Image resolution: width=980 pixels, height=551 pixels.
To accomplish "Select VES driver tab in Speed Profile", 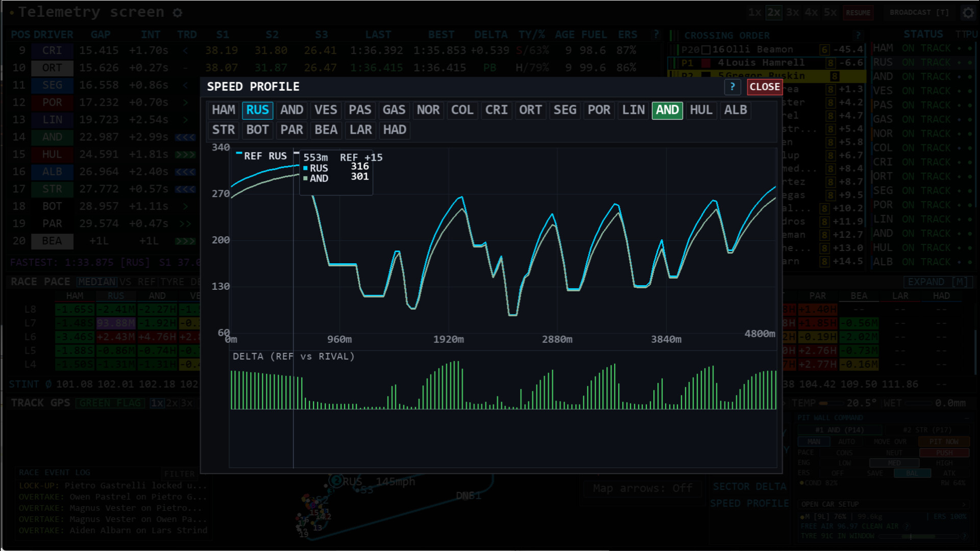I will point(326,110).
